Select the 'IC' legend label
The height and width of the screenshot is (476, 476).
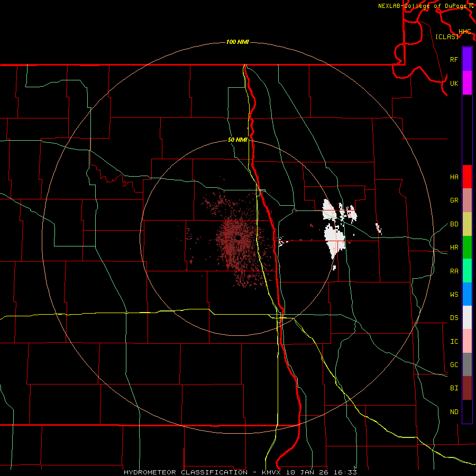(454, 342)
